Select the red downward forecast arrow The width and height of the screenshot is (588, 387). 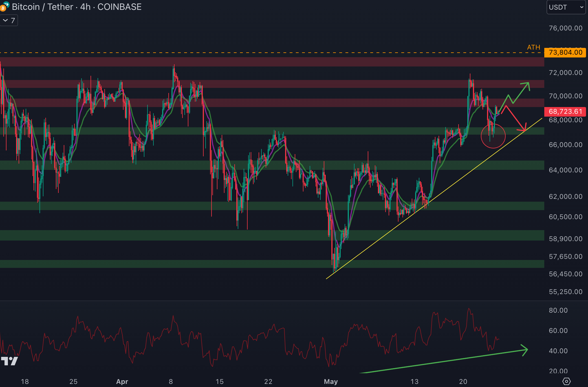[x=516, y=119]
